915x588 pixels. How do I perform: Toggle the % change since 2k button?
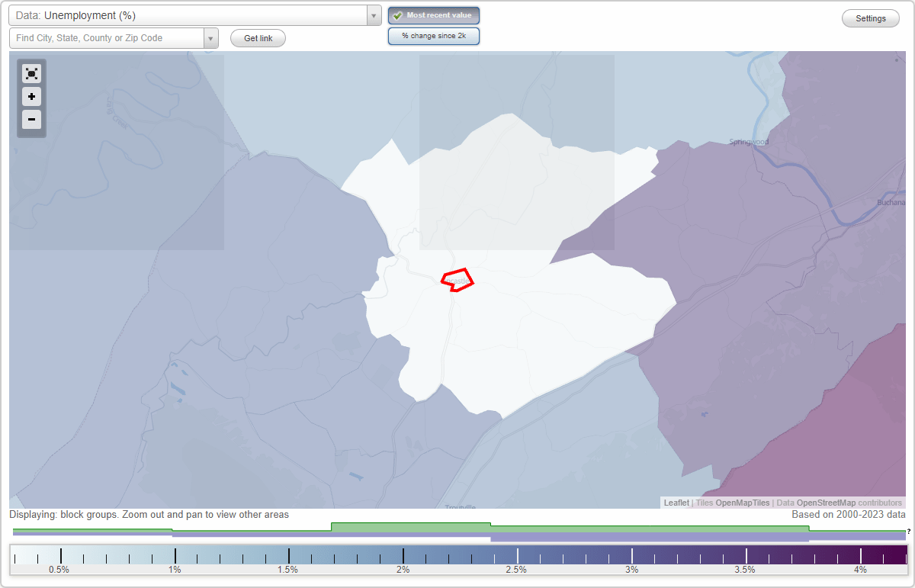(x=433, y=35)
